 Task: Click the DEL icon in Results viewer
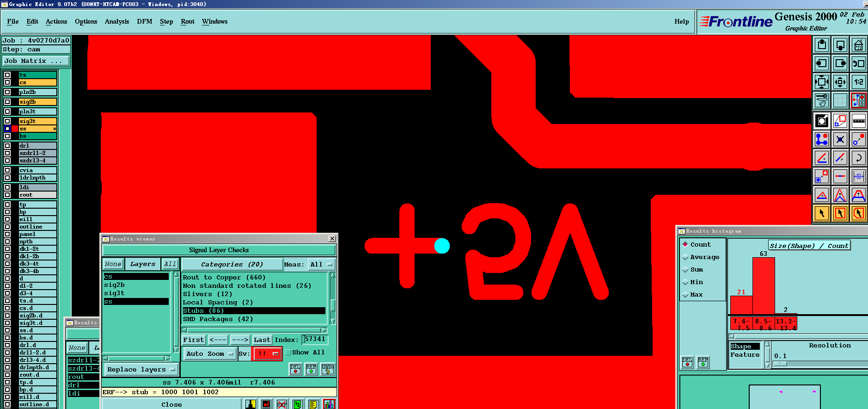295,369
